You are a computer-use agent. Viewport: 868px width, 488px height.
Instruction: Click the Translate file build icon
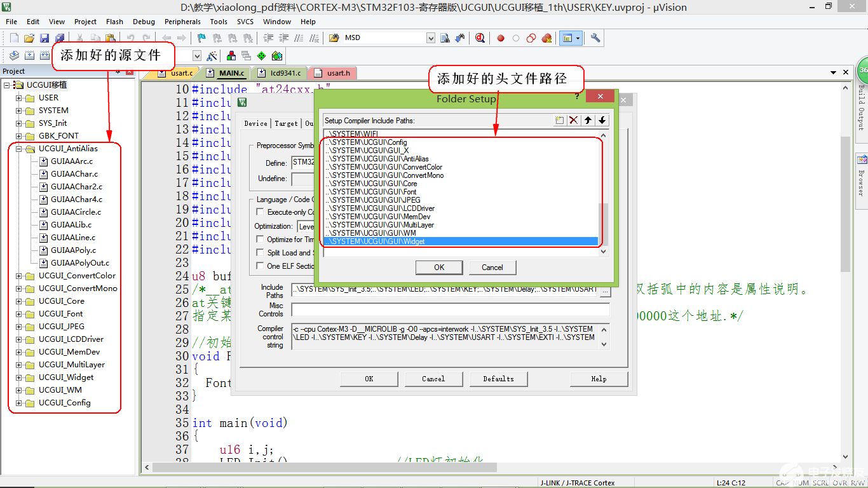[x=14, y=56]
